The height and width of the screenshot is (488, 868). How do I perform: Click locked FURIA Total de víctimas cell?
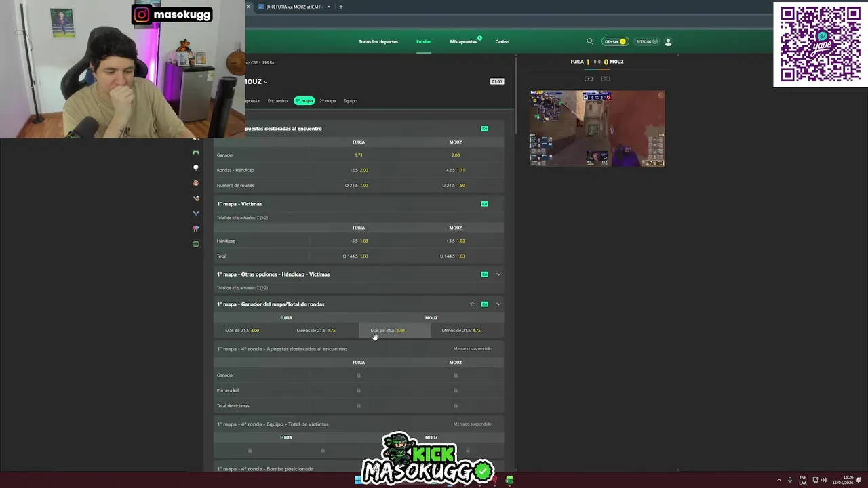point(359,406)
